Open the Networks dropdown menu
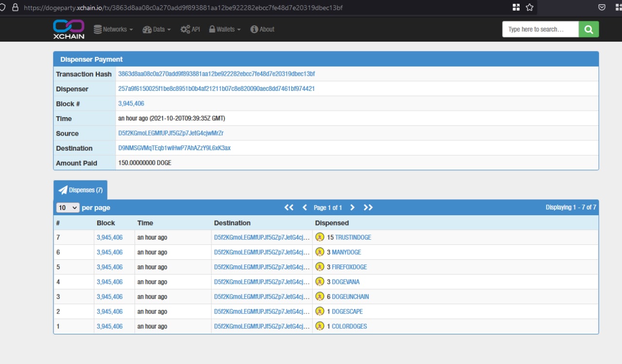Image resolution: width=622 pixels, height=364 pixels. coord(113,29)
